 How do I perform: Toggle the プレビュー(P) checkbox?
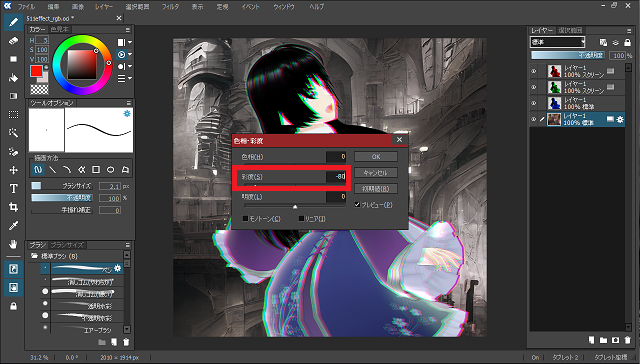[x=357, y=205]
